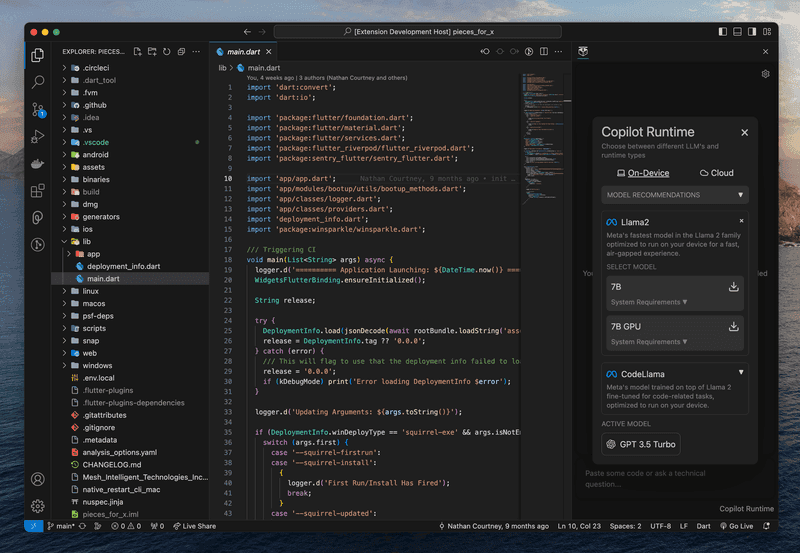Image resolution: width=800 pixels, height=553 pixels.
Task: Open the Run and Debug view
Action: tap(37, 136)
